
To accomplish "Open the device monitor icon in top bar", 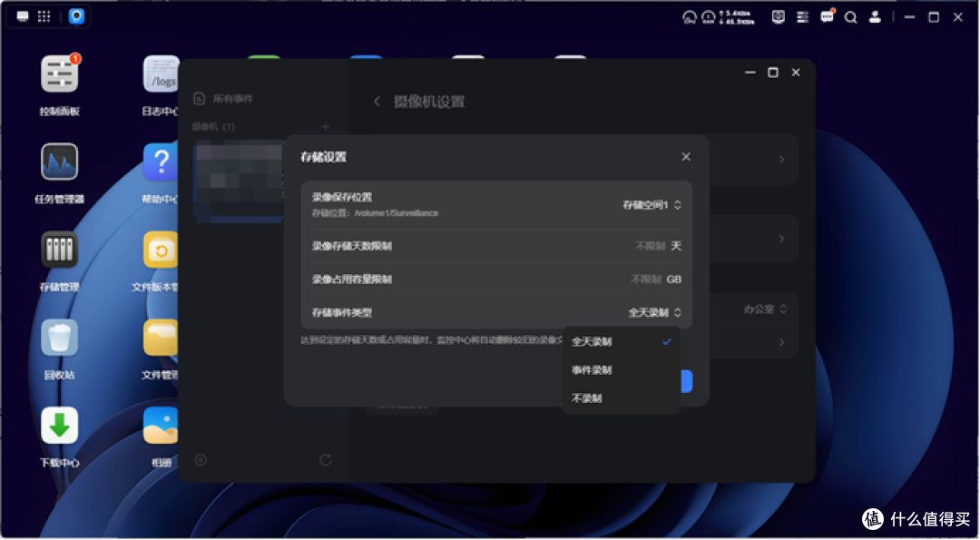I will [x=779, y=17].
